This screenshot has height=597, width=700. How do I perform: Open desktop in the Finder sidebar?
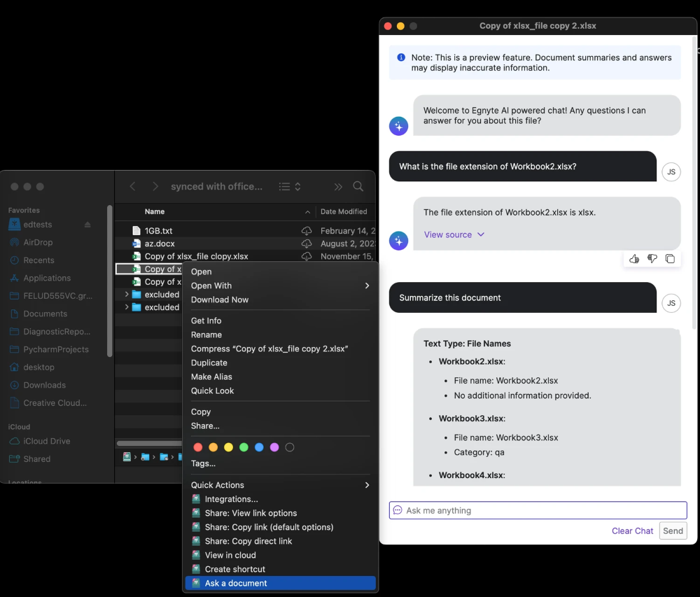tap(38, 367)
